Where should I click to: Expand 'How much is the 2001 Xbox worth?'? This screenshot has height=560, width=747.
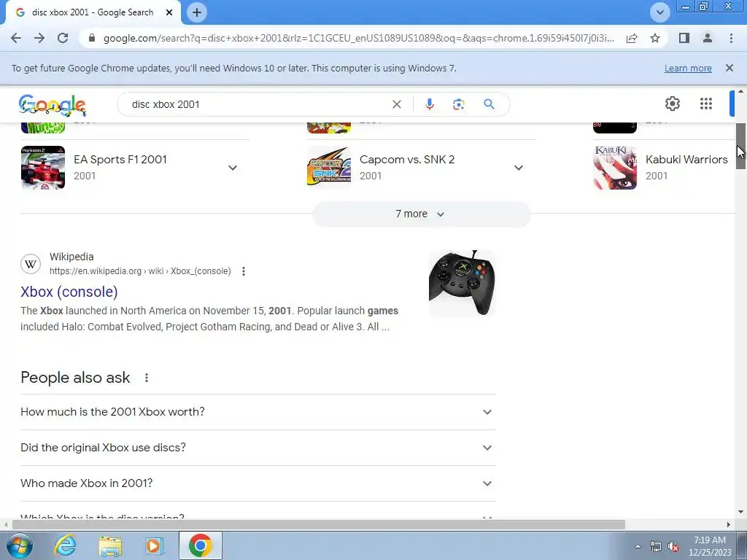pyautogui.click(x=258, y=412)
